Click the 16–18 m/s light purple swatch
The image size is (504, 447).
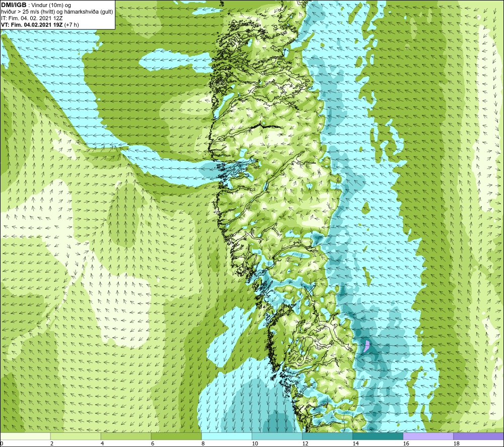(428, 436)
